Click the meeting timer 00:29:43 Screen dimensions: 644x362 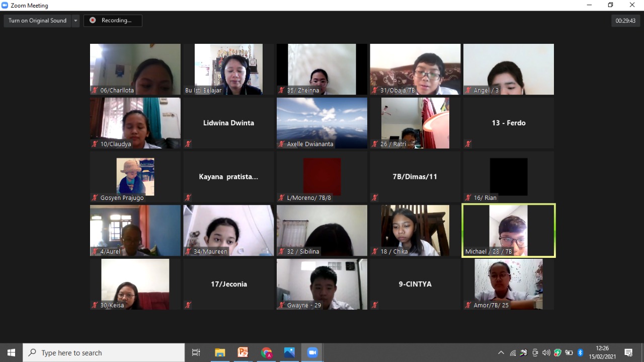click(x=625, y=21)
